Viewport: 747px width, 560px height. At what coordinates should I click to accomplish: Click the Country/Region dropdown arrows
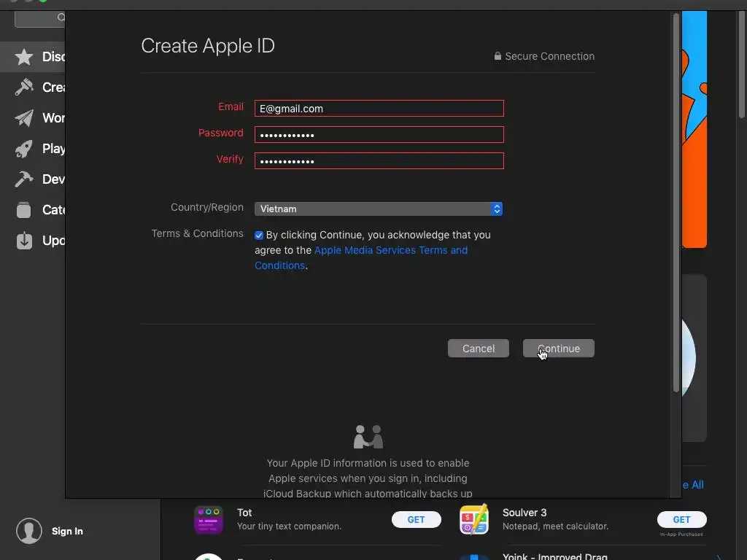pyautogui.click(x=497, y=209)
